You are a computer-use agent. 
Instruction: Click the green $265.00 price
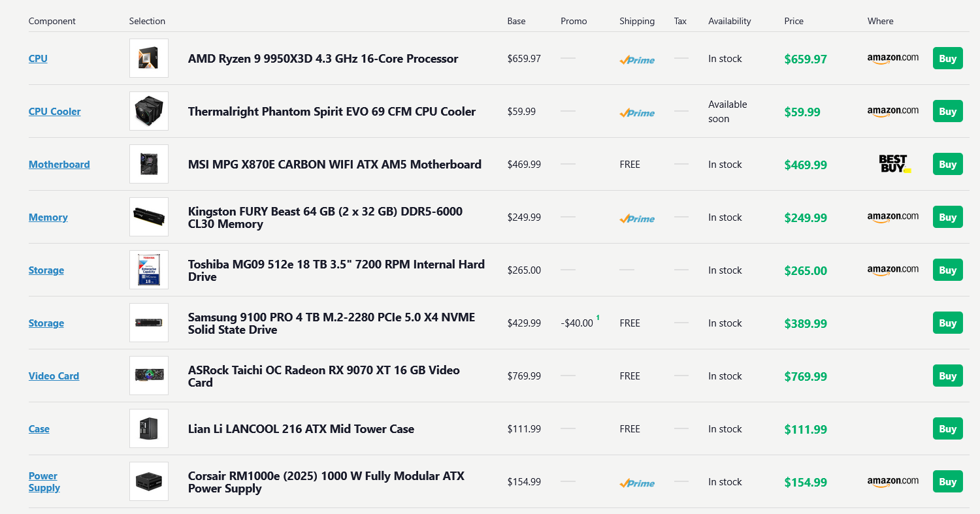(806, 271)
